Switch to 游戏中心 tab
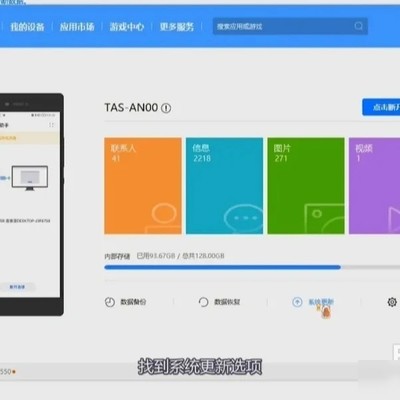 click(x=127, y=27)
